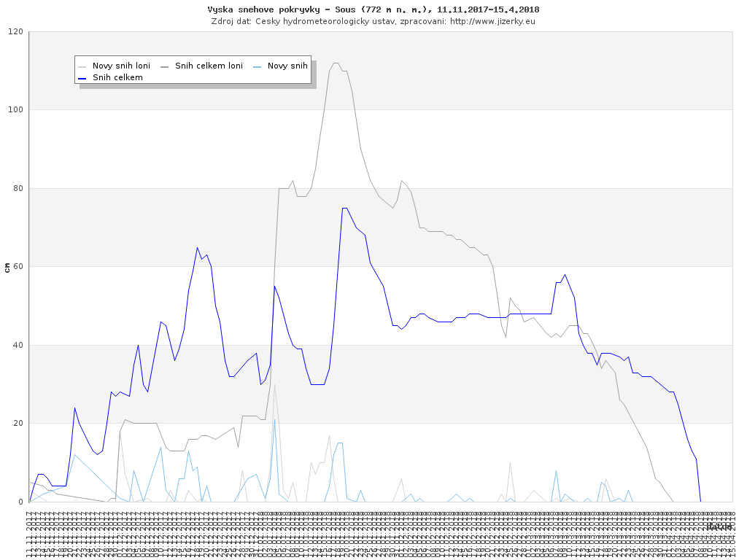Click the 120 tick on the y-axis
Screen dimensions: 747x560
tap(15, 32)
